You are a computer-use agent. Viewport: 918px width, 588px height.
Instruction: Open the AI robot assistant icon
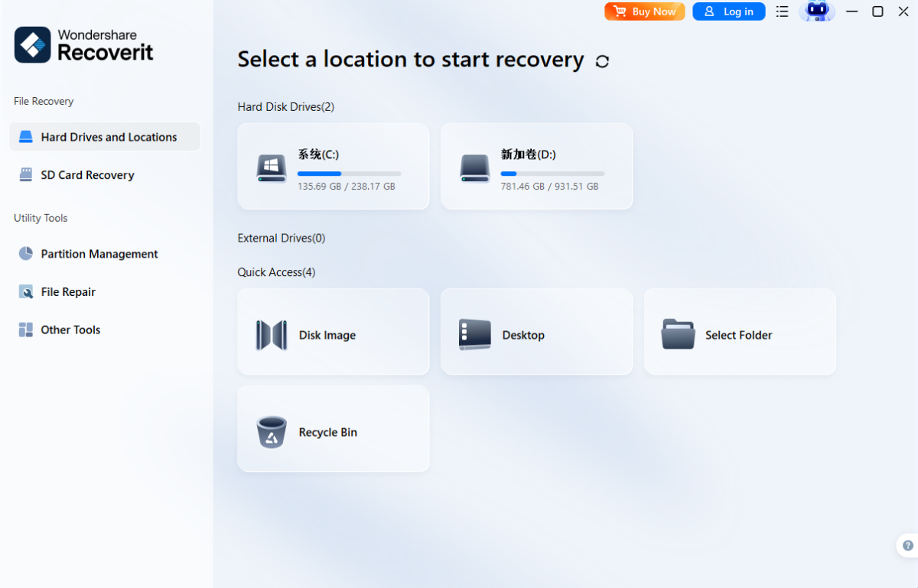pyautogui.click(x=816, y=11)
